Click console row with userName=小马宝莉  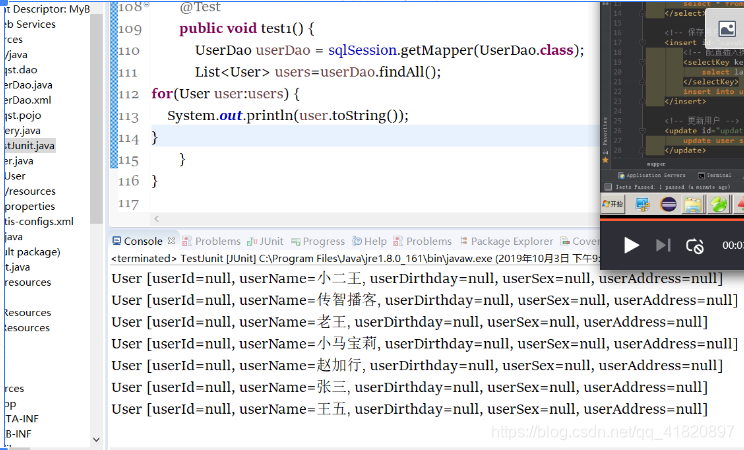(x=424, y=344)
